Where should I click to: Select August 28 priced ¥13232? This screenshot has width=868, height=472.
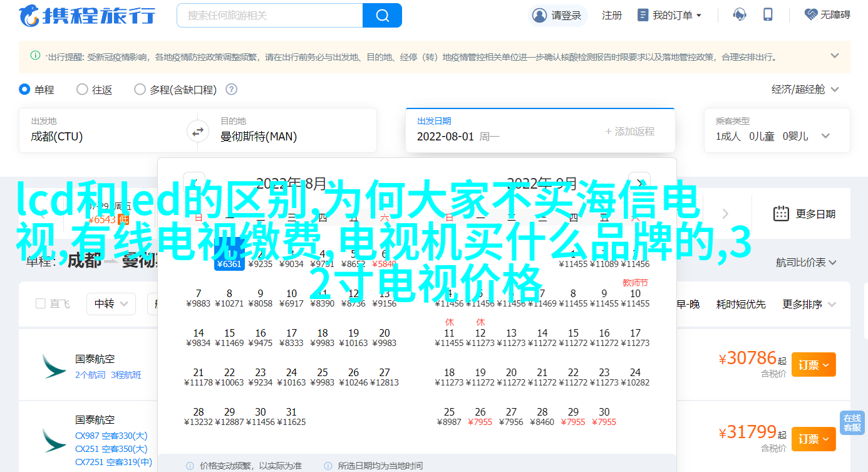tap(199, 416)
